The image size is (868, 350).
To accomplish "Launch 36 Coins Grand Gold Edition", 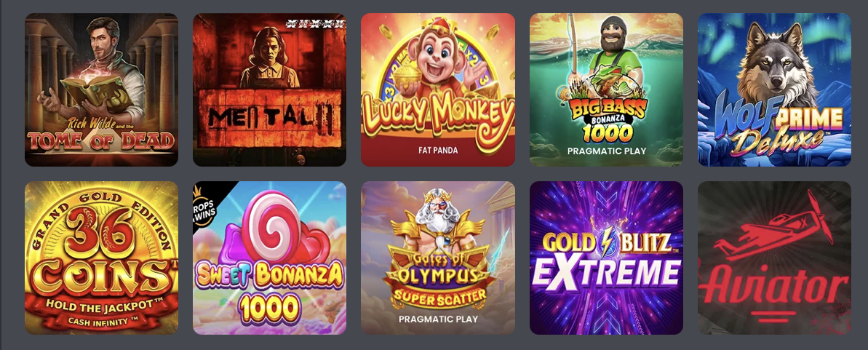I will 101,258.
